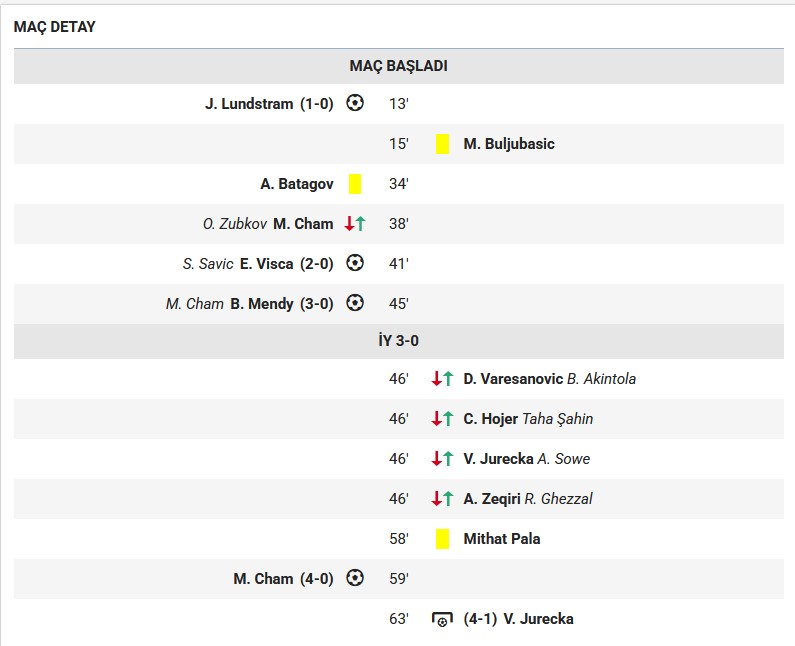Click A. Batagov's yellow card icon

point(355,184)
